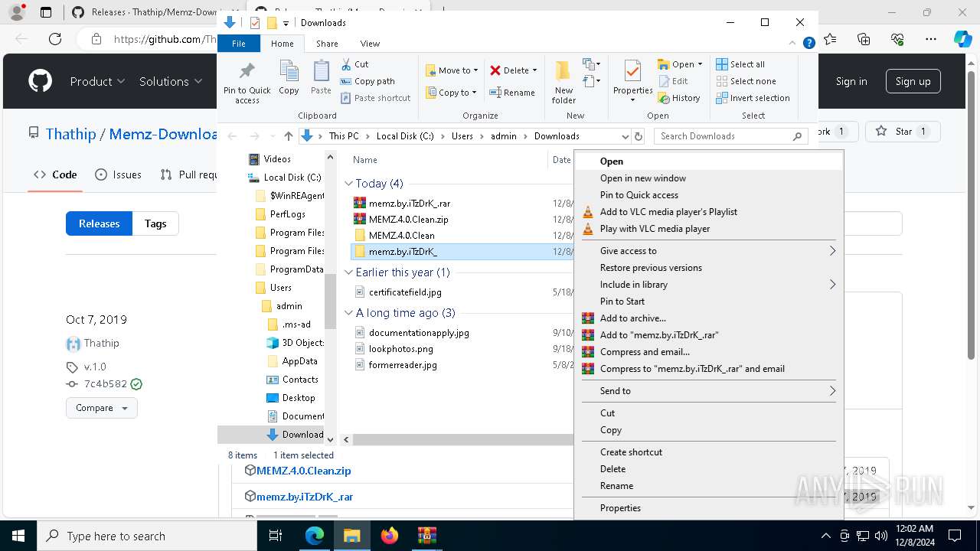Click the Windows Start button
This screenshot has height=551, width=980.
point(18,536)
